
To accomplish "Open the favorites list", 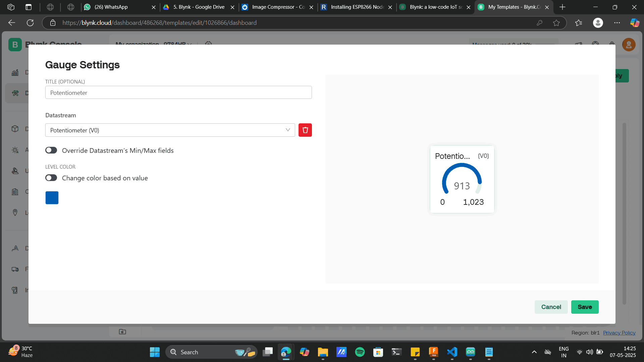I will click(579, 23).
